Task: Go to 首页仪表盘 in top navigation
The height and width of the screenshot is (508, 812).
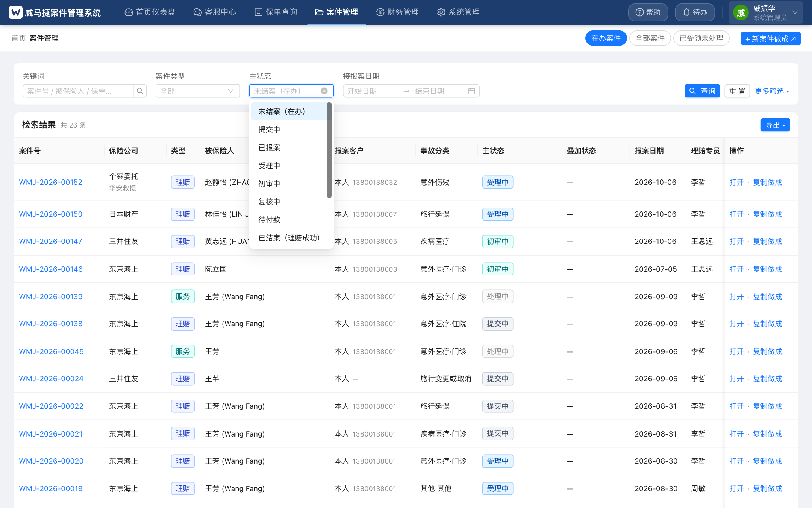Action: pyautogui.click(x=150, y=12)
